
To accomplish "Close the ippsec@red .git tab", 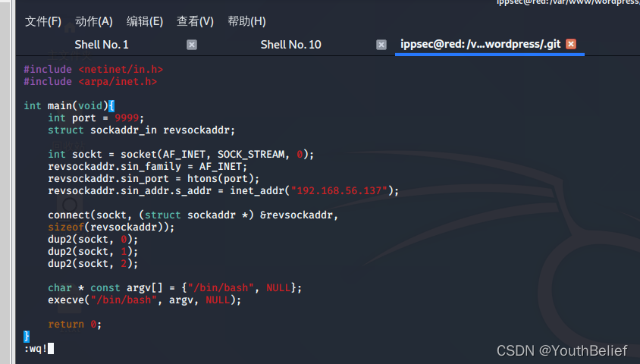I will 571,44.
